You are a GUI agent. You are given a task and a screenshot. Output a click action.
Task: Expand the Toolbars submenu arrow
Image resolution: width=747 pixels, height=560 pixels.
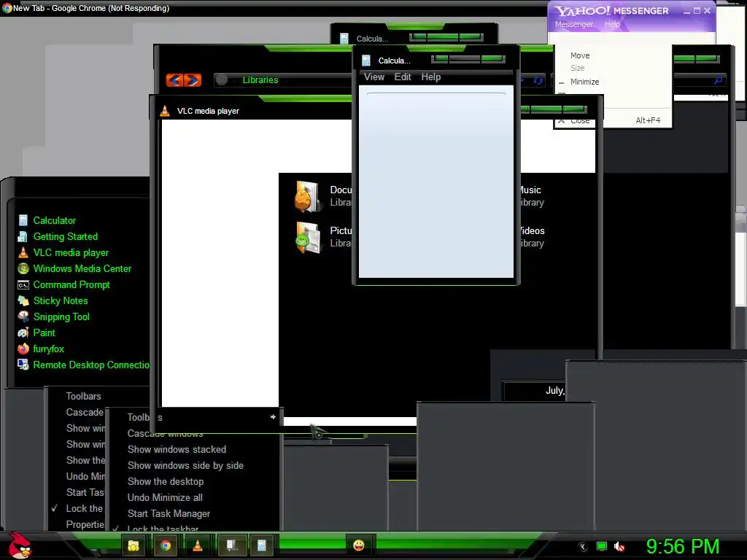coord(273,416)
